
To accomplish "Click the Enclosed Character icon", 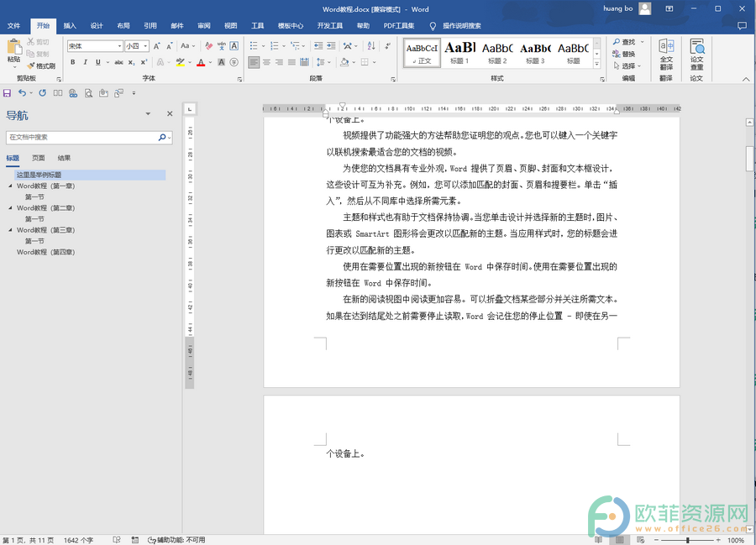I will tap(234, 62).
